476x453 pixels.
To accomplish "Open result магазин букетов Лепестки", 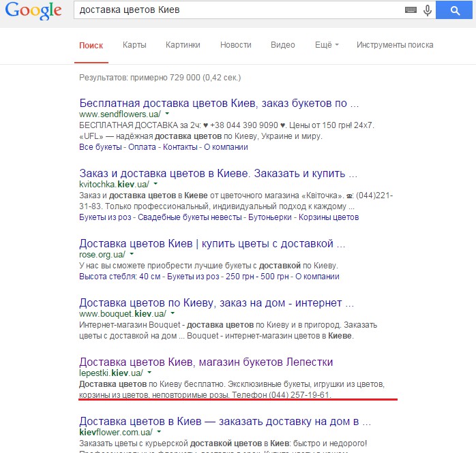I will click(x=206, y=362).
